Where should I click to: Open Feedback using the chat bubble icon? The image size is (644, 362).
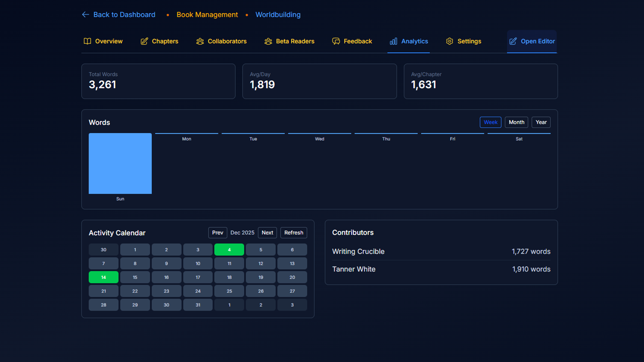coord(336,41)
